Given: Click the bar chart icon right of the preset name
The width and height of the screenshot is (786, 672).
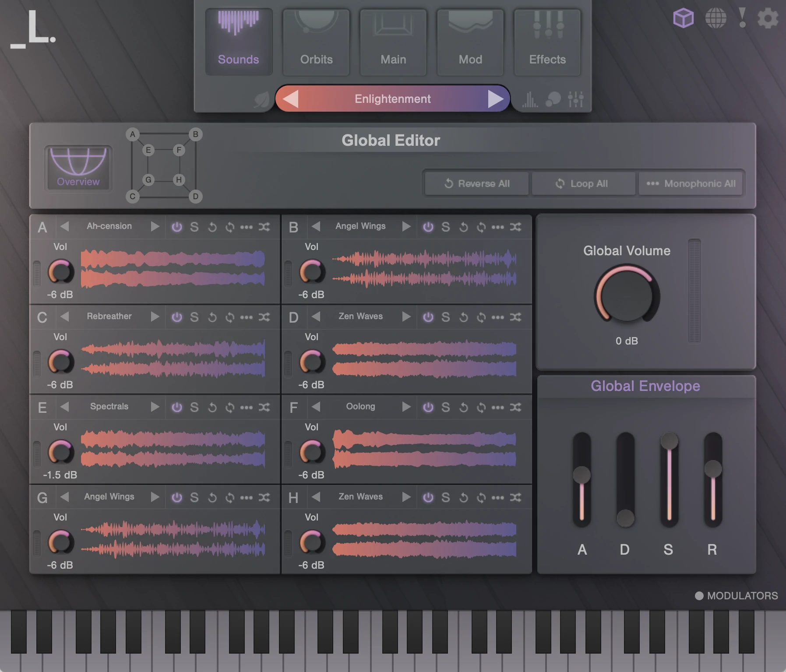Looking at the screenshot, I should pos(530,99).
